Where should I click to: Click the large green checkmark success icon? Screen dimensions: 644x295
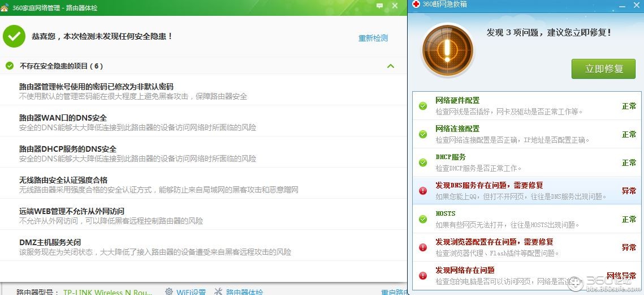pyautogui.click(x=14, y=36)
